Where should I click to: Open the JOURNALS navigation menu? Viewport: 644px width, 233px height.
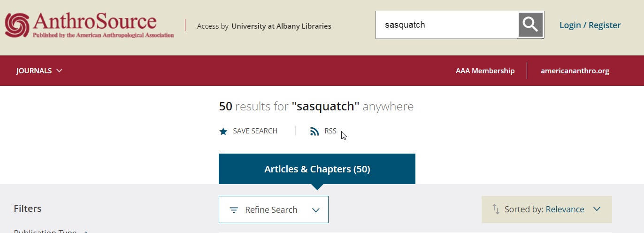(x=34, y=71)
